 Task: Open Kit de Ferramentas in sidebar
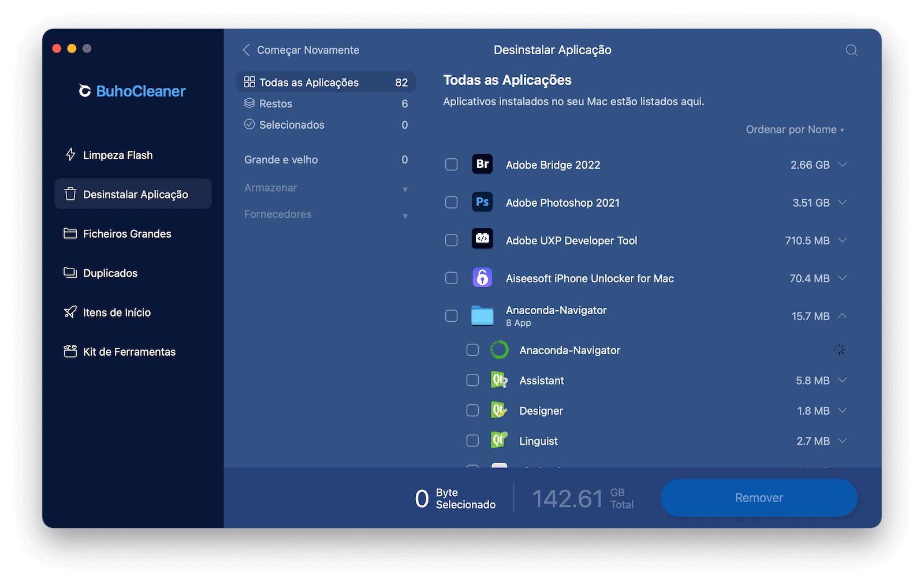tap(133, 351)
